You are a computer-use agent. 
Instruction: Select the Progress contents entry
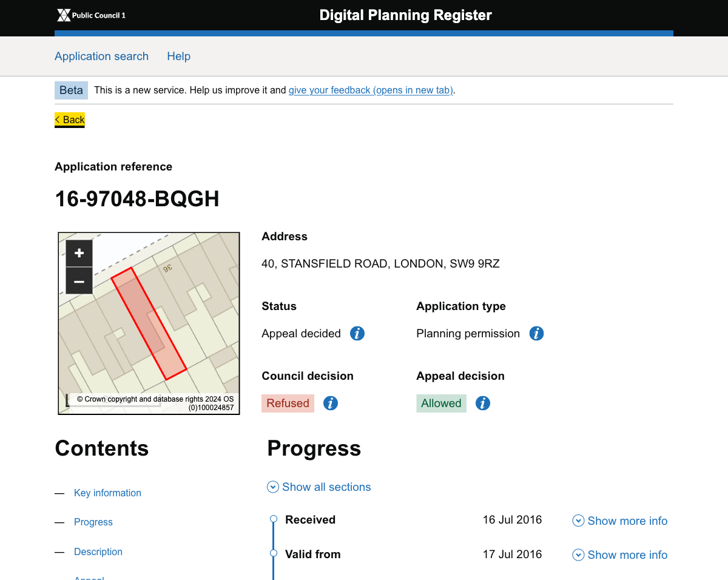[93, 522]
